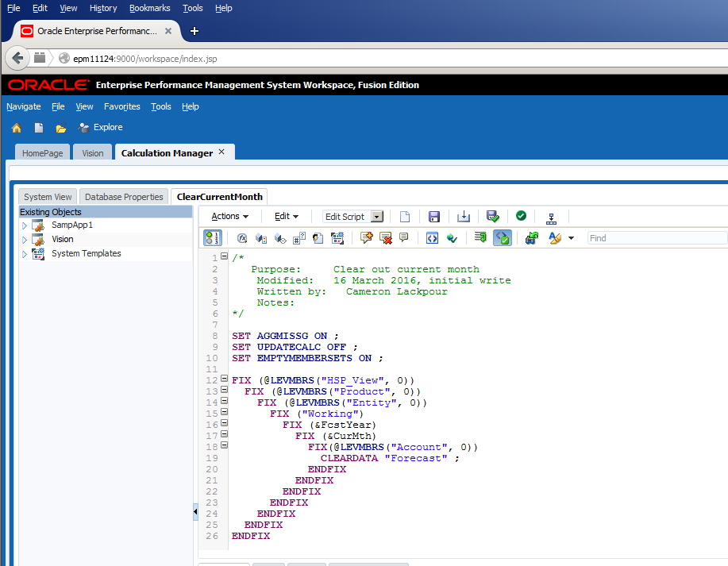Open the Favorites menu

pos(121,106)
